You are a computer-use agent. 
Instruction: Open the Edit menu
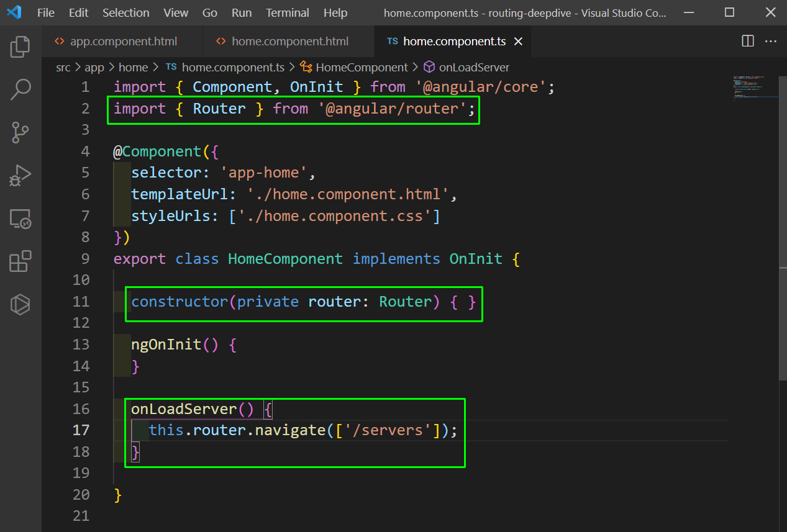(78, 12)
